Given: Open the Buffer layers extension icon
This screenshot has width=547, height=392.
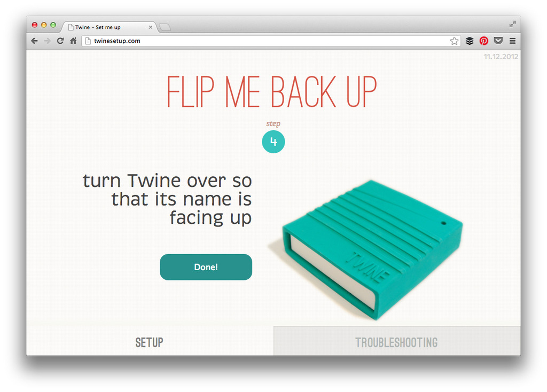Looking at the screenshot, I should (470, 41).
